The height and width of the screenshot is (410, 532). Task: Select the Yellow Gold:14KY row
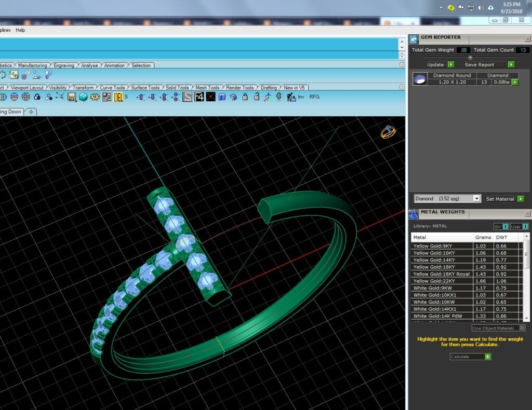[x=467, y=260]
